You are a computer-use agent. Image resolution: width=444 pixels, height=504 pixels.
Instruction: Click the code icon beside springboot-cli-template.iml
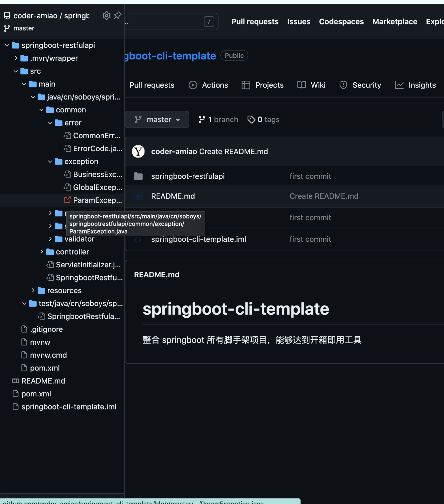tap(138, 240)
